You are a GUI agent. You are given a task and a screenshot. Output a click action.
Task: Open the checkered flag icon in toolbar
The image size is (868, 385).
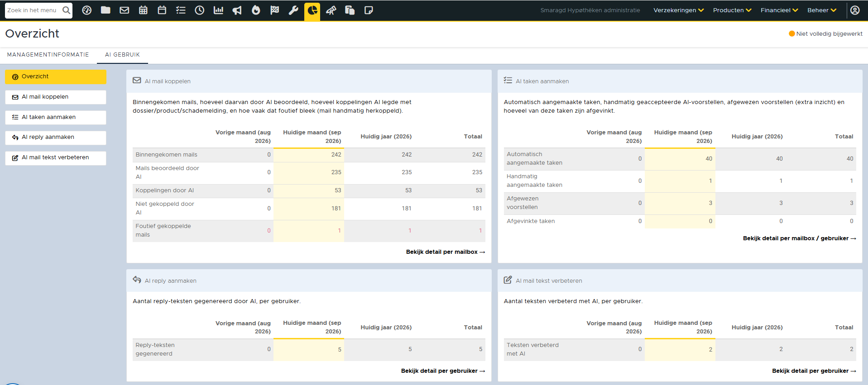pos(274,10)
